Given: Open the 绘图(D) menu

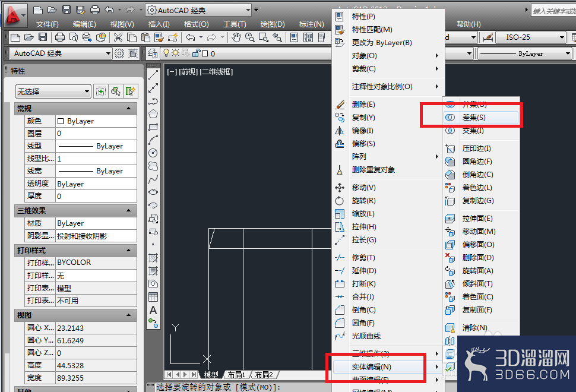Looking at the screenshot, I should [x=273, y=24].
